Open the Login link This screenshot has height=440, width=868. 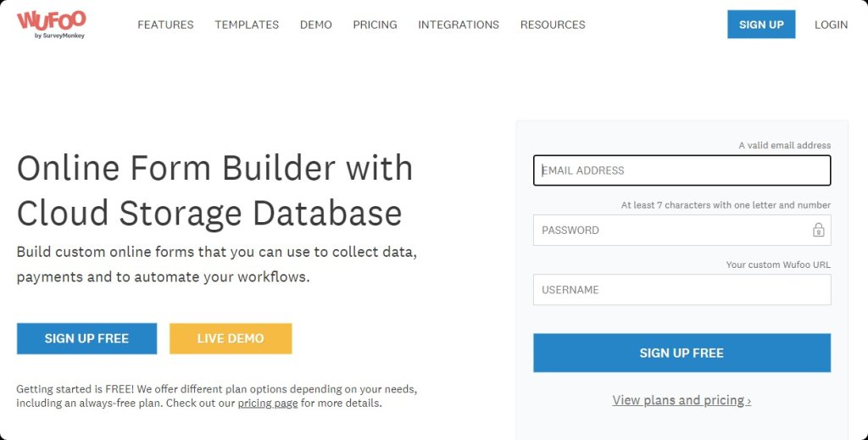831,25
